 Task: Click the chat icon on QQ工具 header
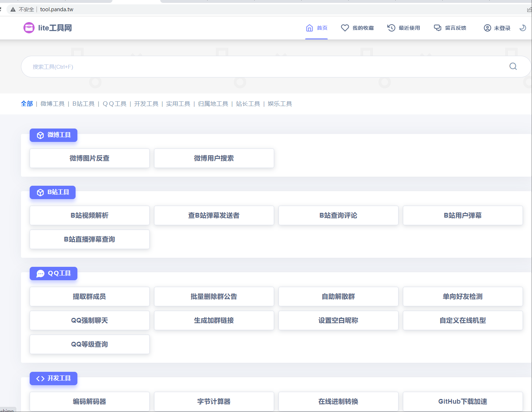click(x=41, y=274)
